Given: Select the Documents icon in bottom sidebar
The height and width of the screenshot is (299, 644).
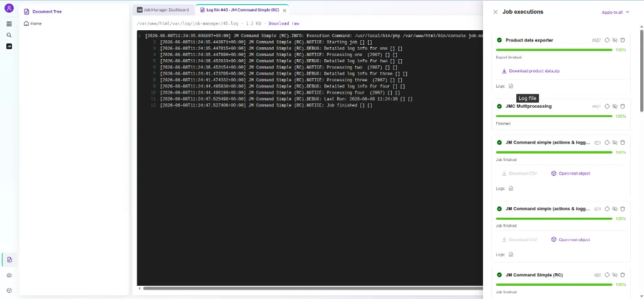Looking at the screenshot, I should point(9,259).
